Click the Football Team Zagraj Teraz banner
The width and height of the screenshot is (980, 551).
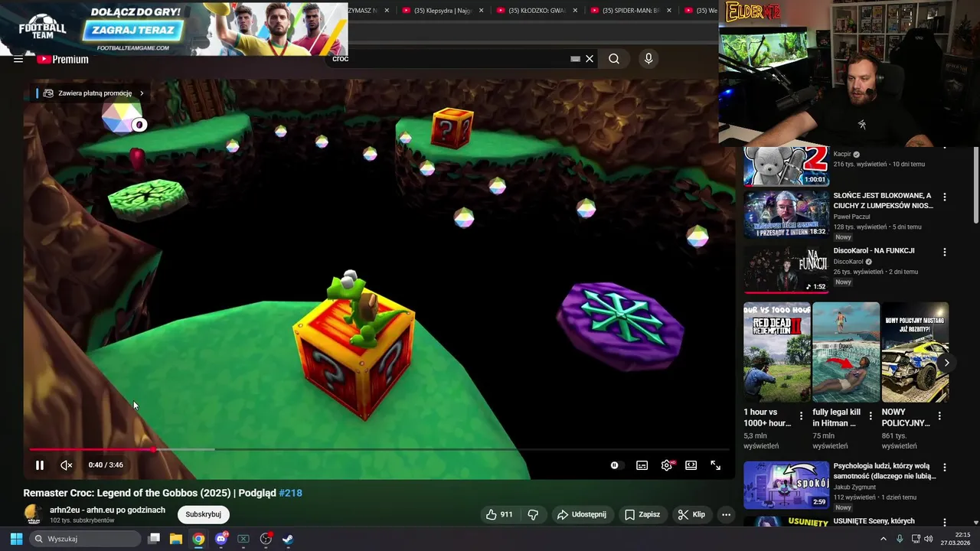pos(174,29)
